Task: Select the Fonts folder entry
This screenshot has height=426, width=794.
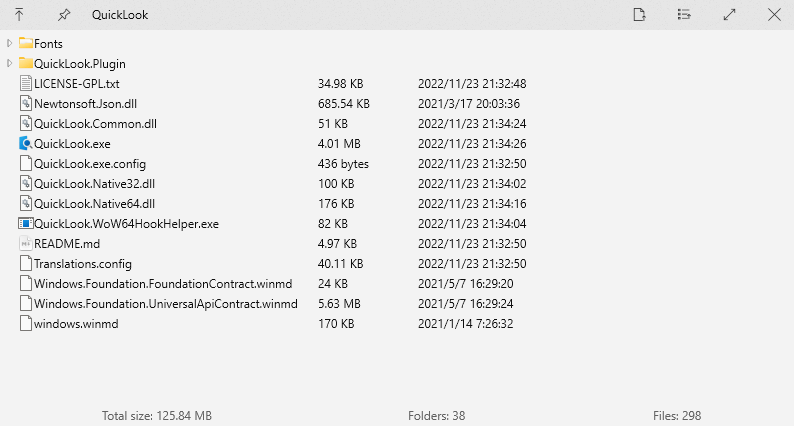Action: coord(397,44)
